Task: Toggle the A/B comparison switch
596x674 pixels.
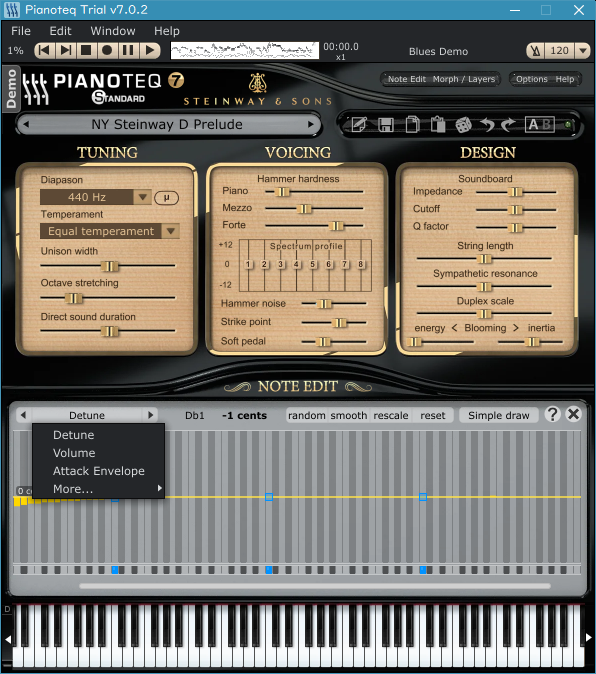Action: coord(540,125)
